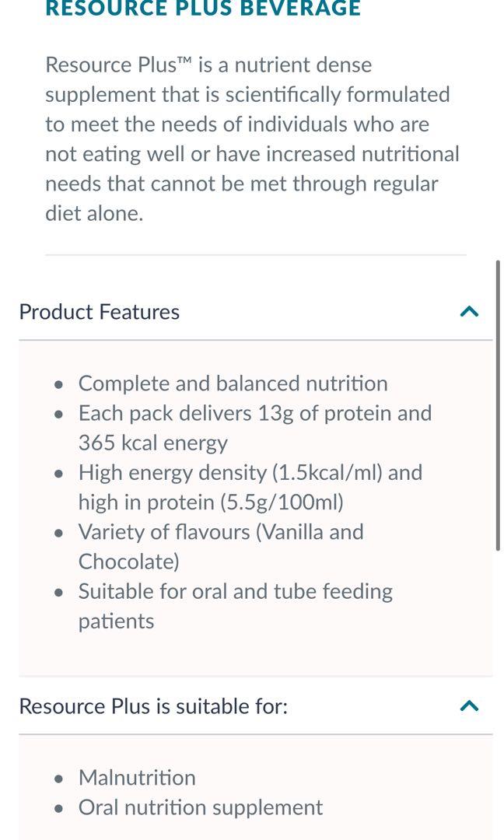Screen dimensions: 504x840
Task: Collapse the Resource Plus is suitable for section
Action: pyautogui.click(x=468, y=705)
